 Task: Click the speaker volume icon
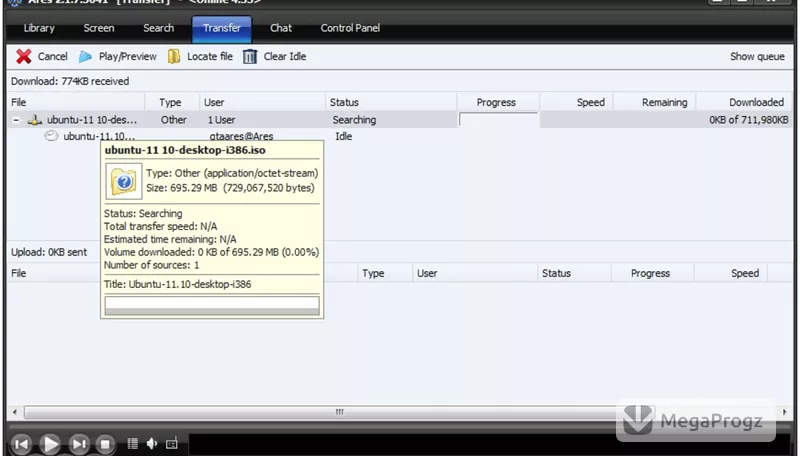(152, 444)
